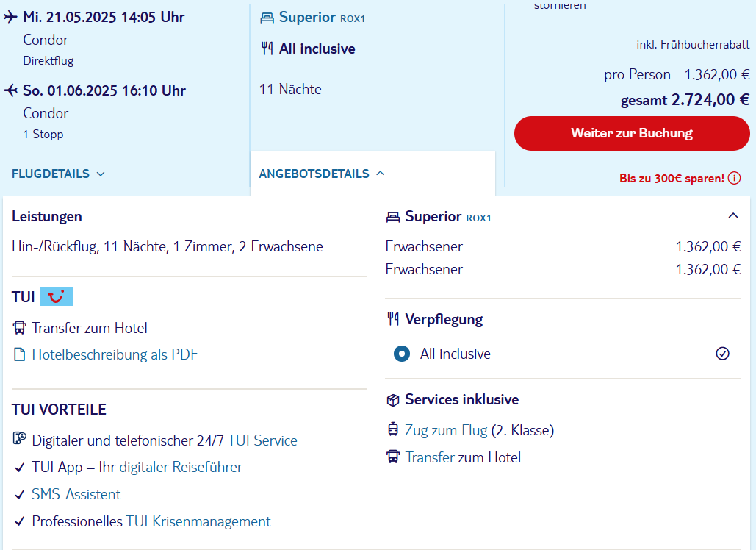This screenshot has height=550, width=756.
Task: Click the return flight airplane icon
Action: pos(11,90)
